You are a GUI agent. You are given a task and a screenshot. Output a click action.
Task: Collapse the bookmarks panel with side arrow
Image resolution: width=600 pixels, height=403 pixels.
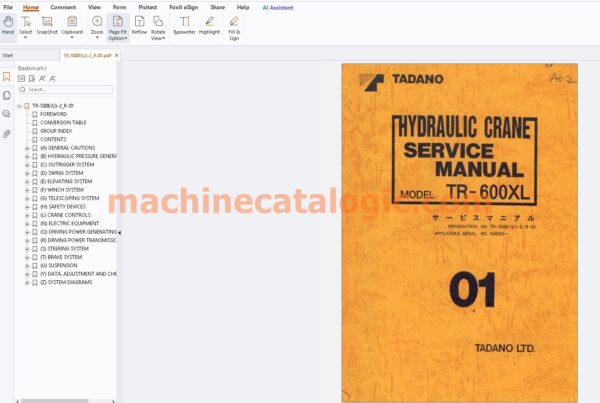[119, 232]
